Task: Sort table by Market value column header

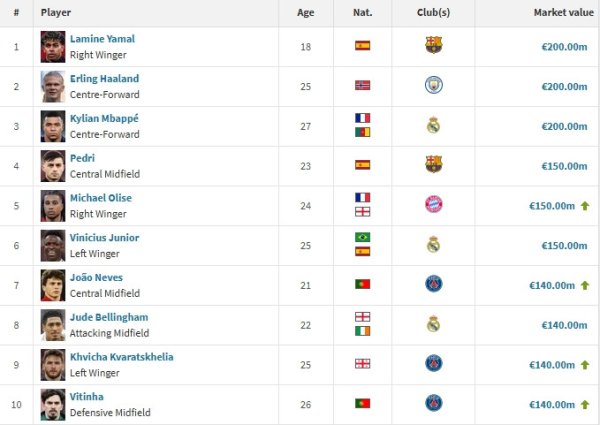Action: click(564, 13)
